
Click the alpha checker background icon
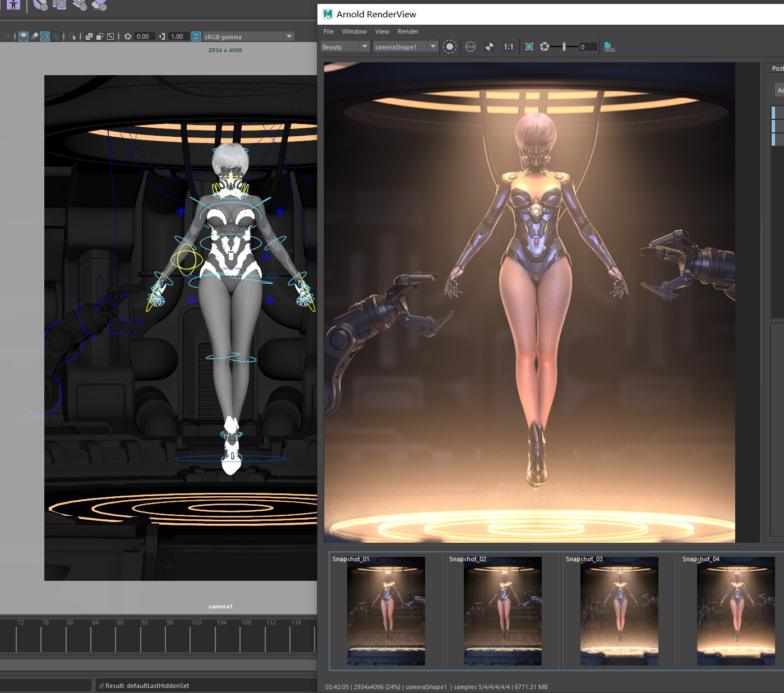[x=489, y=47]
